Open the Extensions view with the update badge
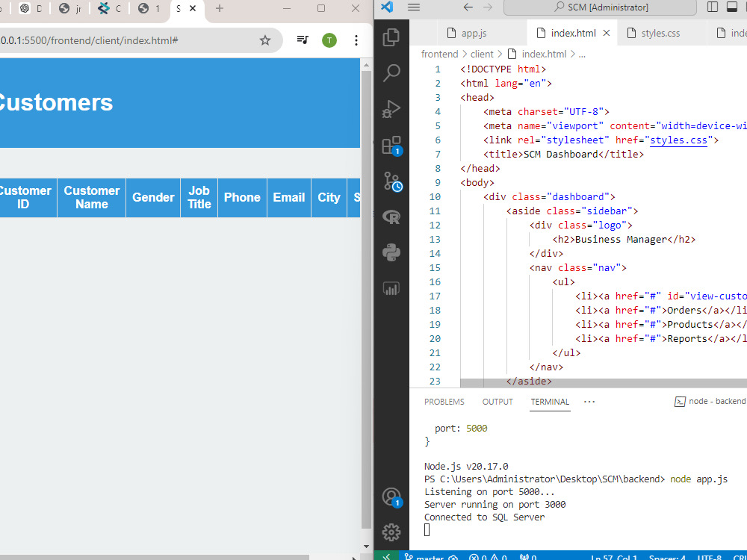 coord(391,146)
